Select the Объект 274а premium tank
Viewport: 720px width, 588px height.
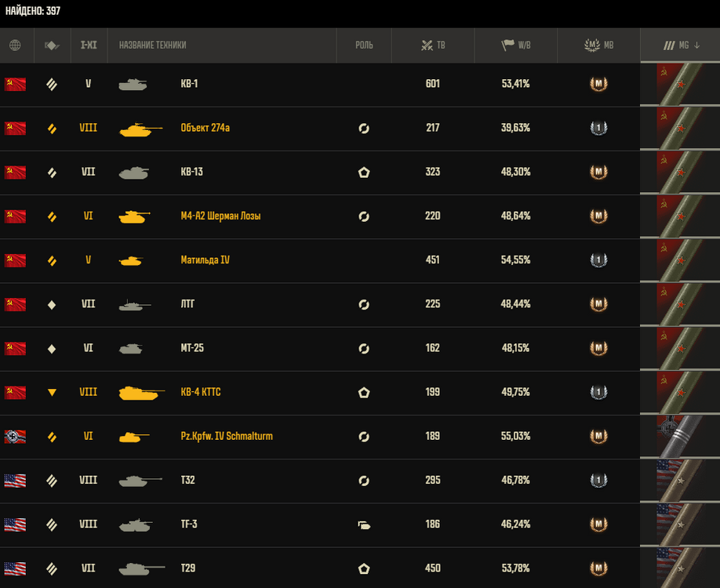click(205, 128)
